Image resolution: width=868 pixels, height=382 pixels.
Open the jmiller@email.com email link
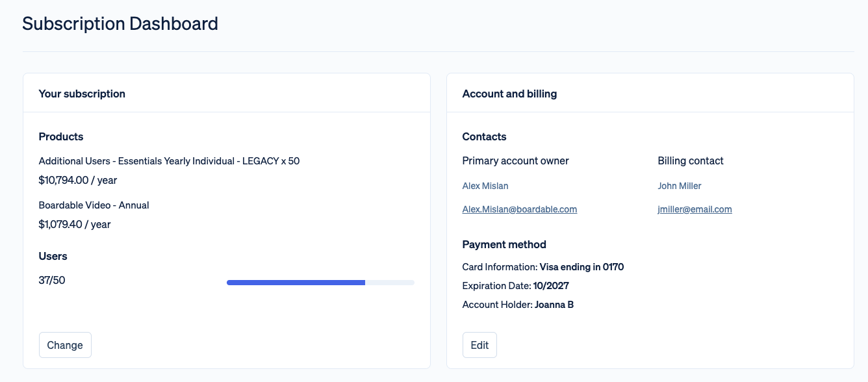click(695, 209)
